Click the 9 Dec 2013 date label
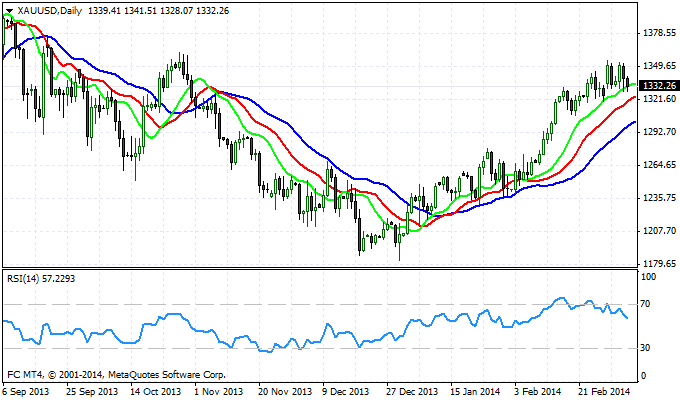Image resolution: width=680 pixels, height=400 pixels. 346,391
